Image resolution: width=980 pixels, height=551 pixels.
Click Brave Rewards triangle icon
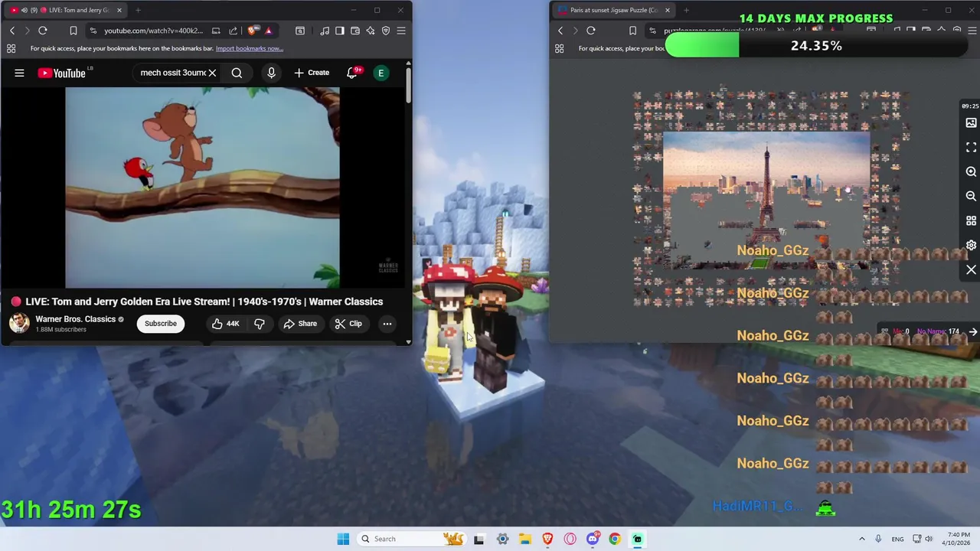[268, 31]
